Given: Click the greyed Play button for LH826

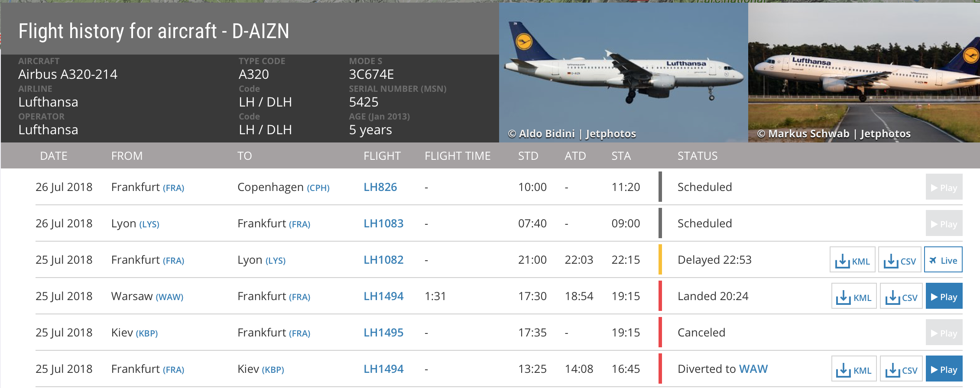Looking at the screenshot, I should click(944, 188).
